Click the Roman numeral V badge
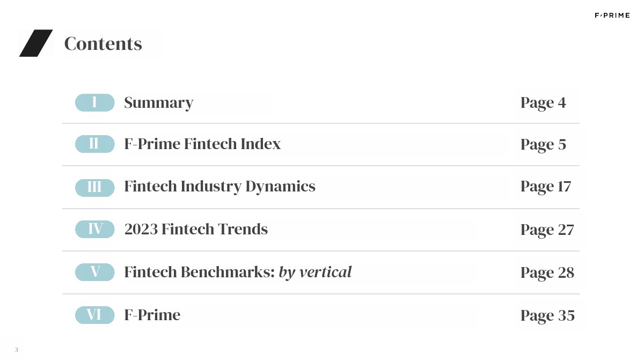 click(x=95, y=272)
